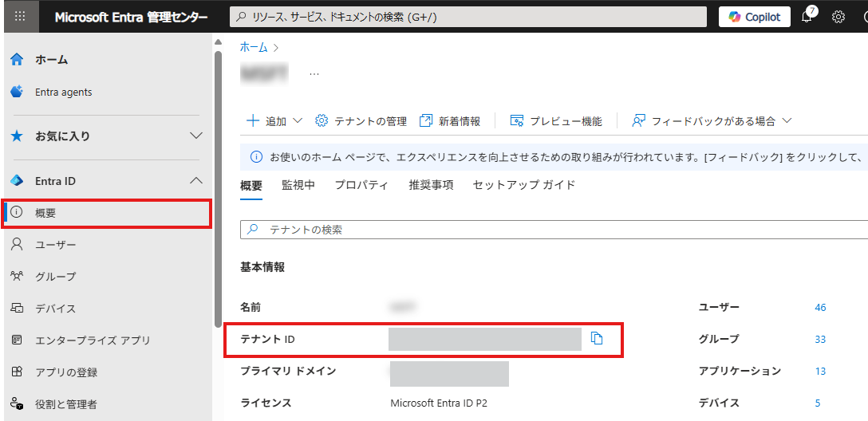The height and width of the screenshot is (421, 868).
Task: Open the app launcher waffle menu
Action: tap(19, 17)
